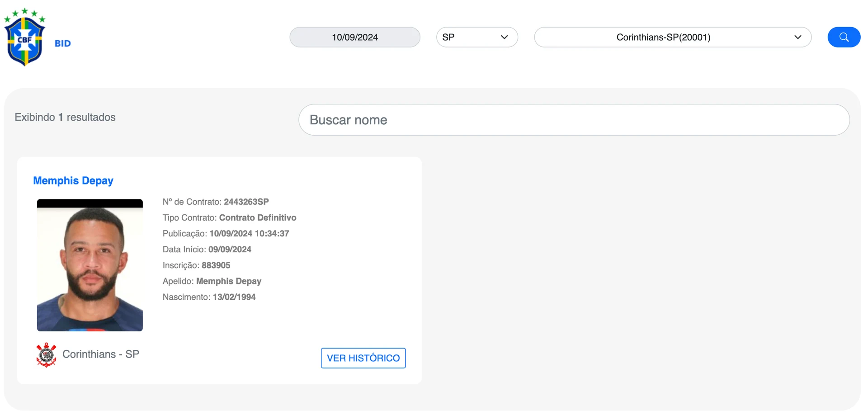Viewport: 868px width, 420px height.
Task: Click the VER HISTÓRICO button
Action: click(363, 358)
